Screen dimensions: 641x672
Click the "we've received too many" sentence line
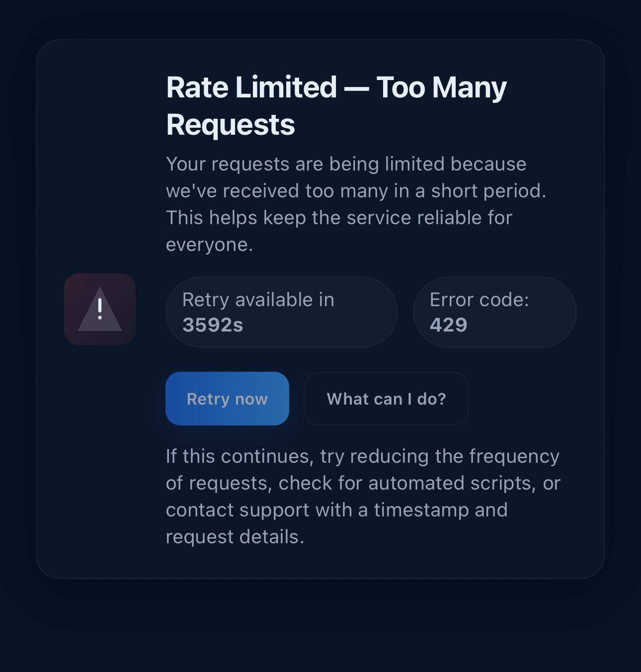pyautogui.click(x=356, y=191)
